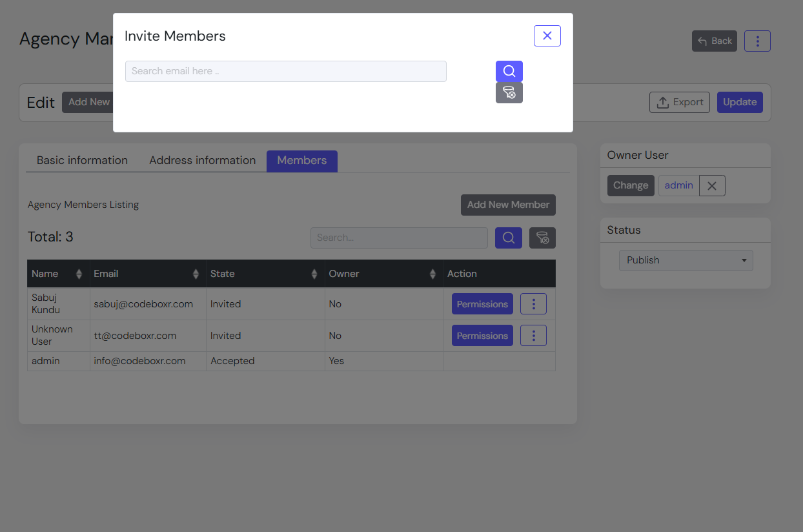Click clear filter icon in Invite Members modal

(x=509, y=93)
